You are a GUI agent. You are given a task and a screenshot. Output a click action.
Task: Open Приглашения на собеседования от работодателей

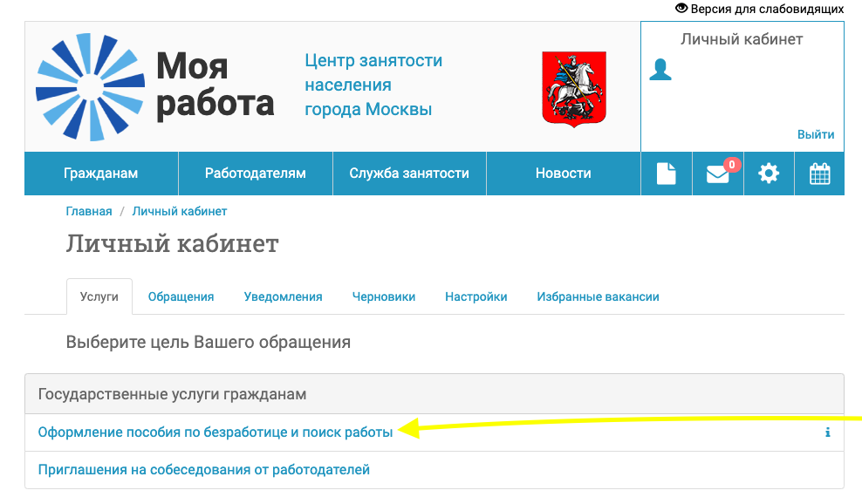point(203,470)
